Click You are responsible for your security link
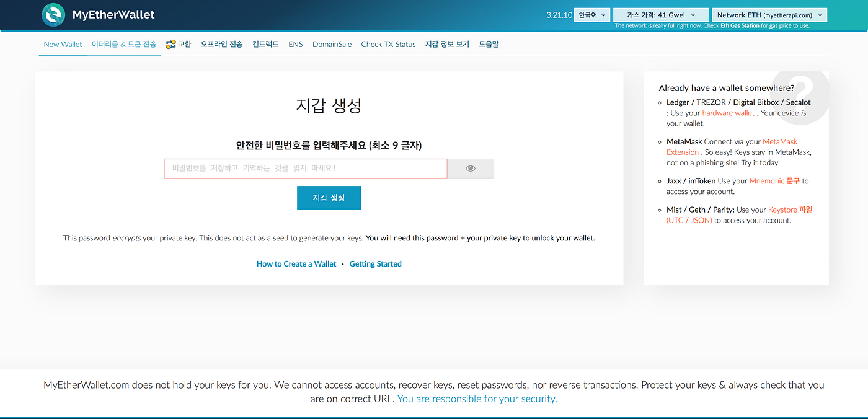The width and height of the screenshot is (868, 419). [x=477, y=399]
